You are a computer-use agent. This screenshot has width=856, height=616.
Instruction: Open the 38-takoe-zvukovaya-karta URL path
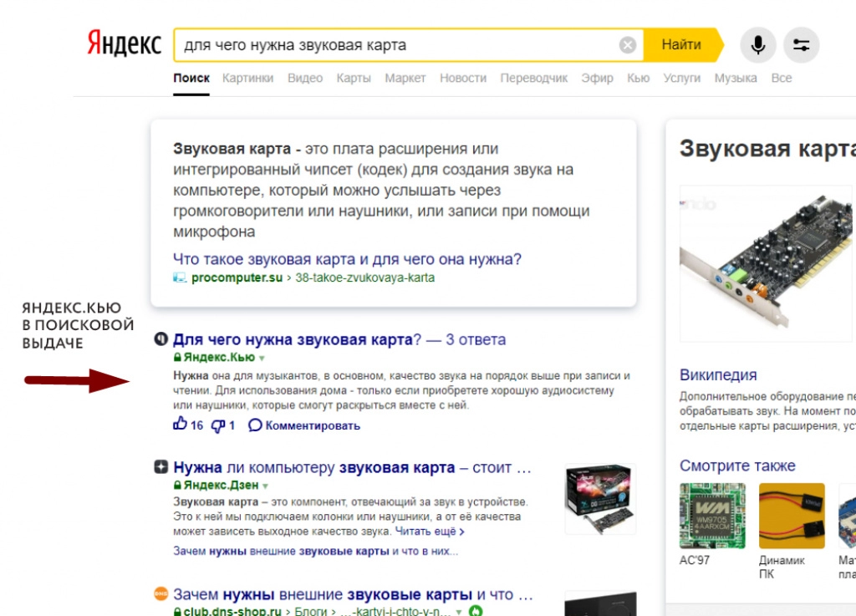tap(364, 277)
